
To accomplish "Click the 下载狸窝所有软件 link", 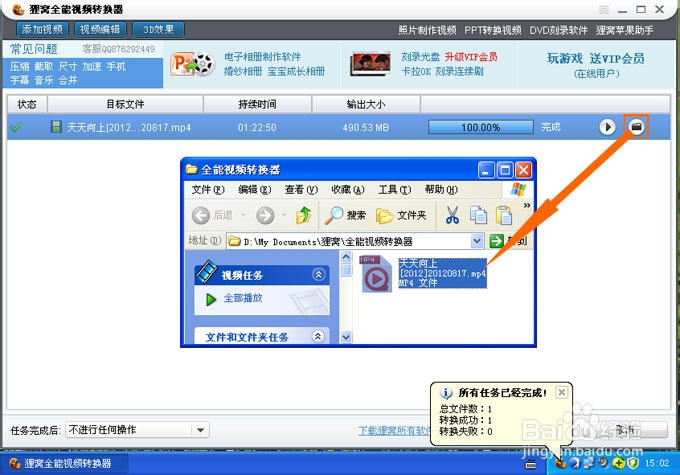I will (x=394, y=431).
